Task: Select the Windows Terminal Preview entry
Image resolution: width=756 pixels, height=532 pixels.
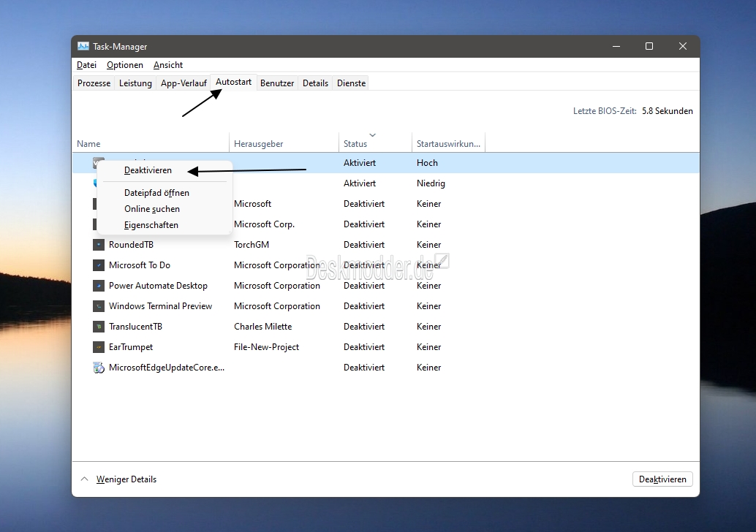Action: tap(161, 306)
